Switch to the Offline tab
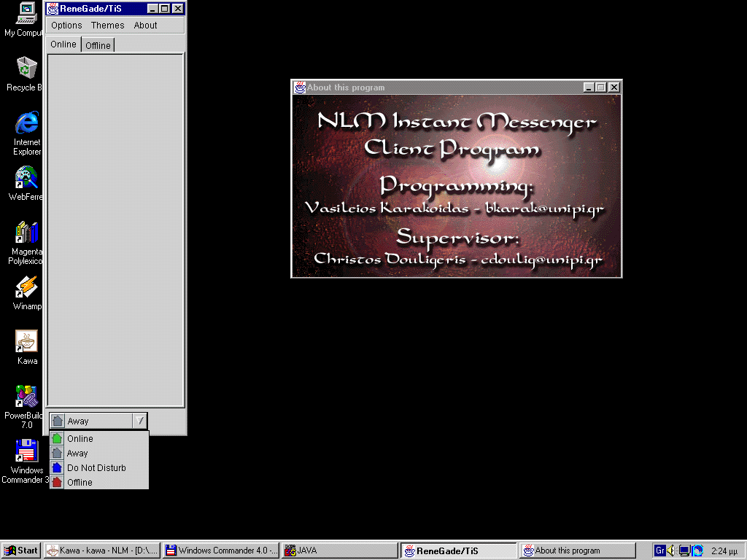Screen dimensions: 747x560 [98, 45]
